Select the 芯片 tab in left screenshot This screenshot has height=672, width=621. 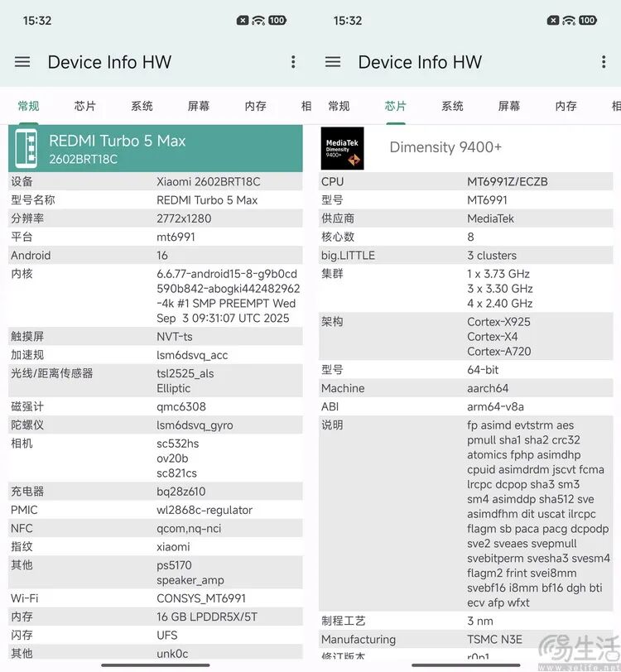85,106
